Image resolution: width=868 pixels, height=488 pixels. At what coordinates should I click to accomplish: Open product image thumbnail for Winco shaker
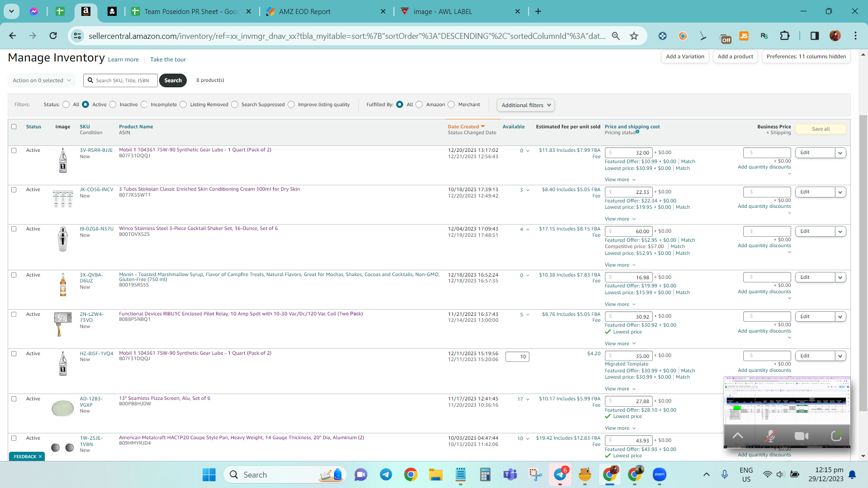63,239
